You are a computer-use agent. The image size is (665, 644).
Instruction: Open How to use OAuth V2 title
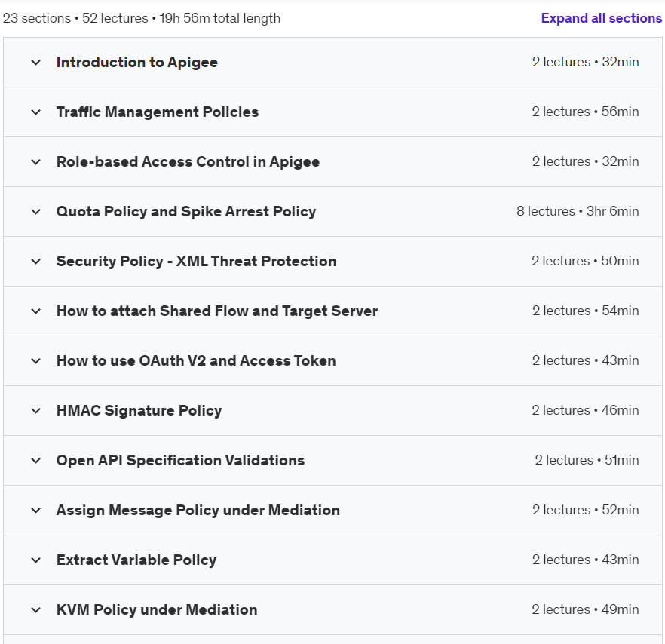coord(196,360)
